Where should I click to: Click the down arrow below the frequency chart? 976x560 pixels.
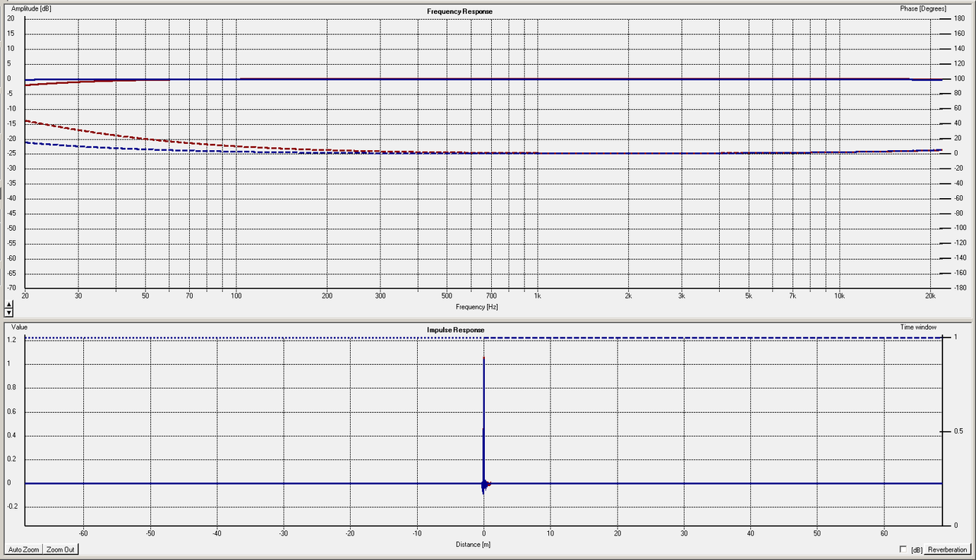8,312
